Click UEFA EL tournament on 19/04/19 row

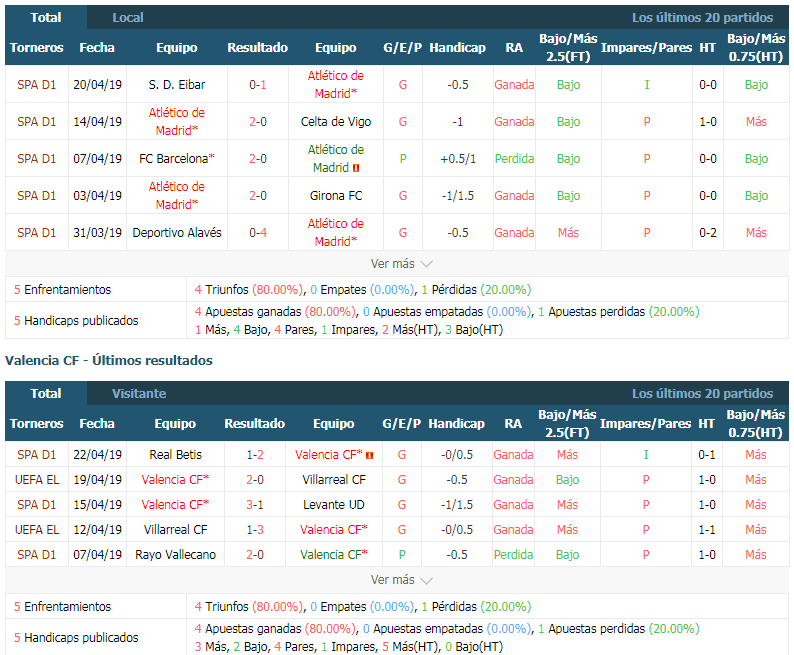(x=36, y=479)
